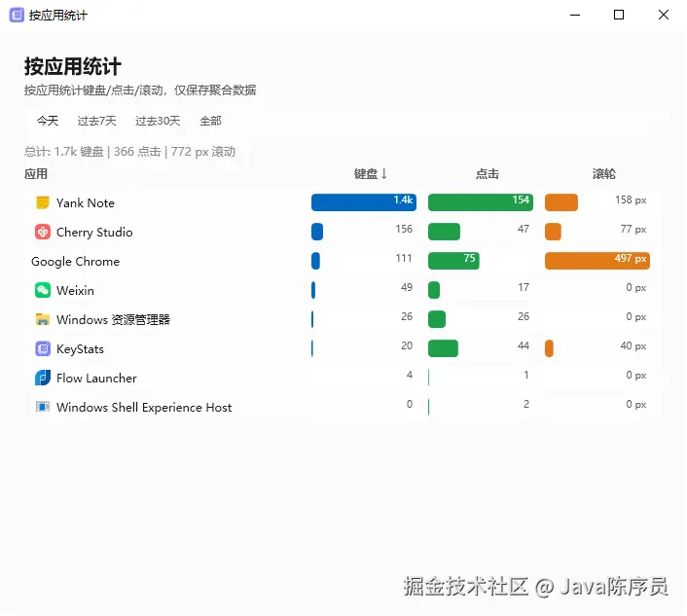
Task: Click the KeyStats row app icon
Action: pyautogui.click(x=43, y=348)
